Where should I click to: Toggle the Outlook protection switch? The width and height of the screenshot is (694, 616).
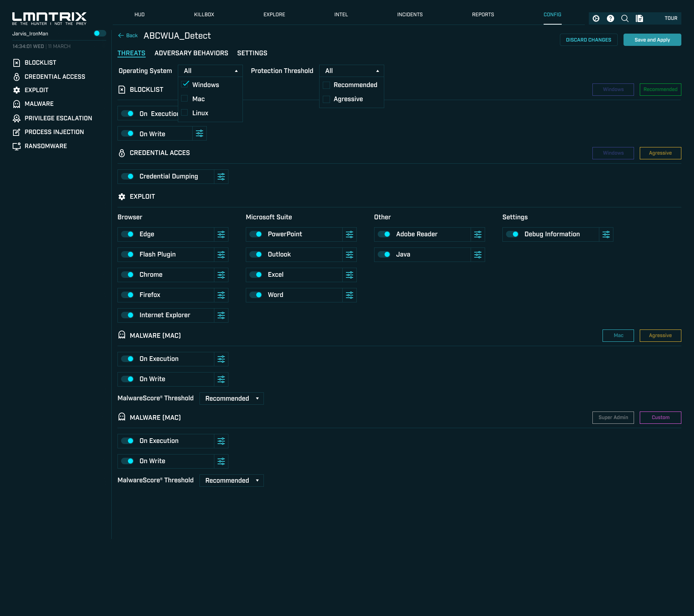(256, 255)
